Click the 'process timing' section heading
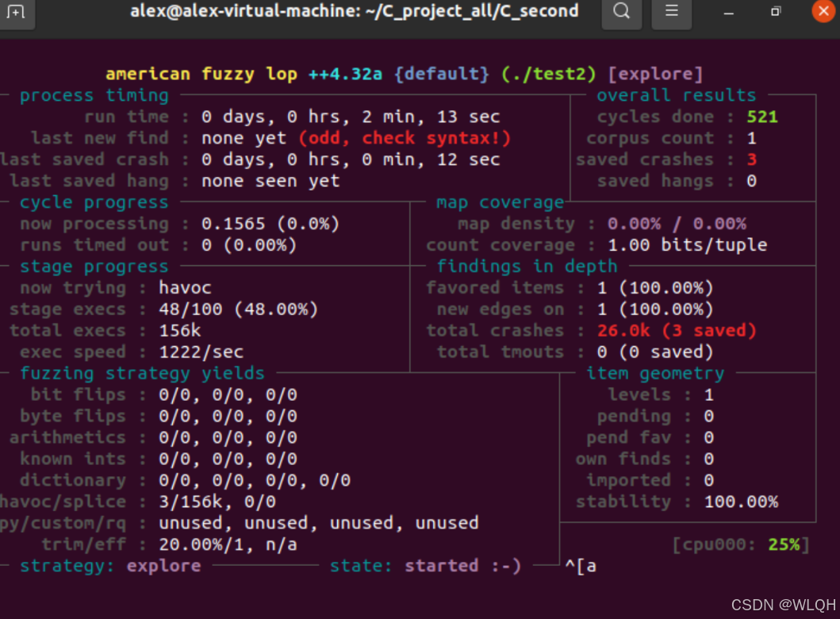The width and height of the screenshot is (840, 619). 94,95
